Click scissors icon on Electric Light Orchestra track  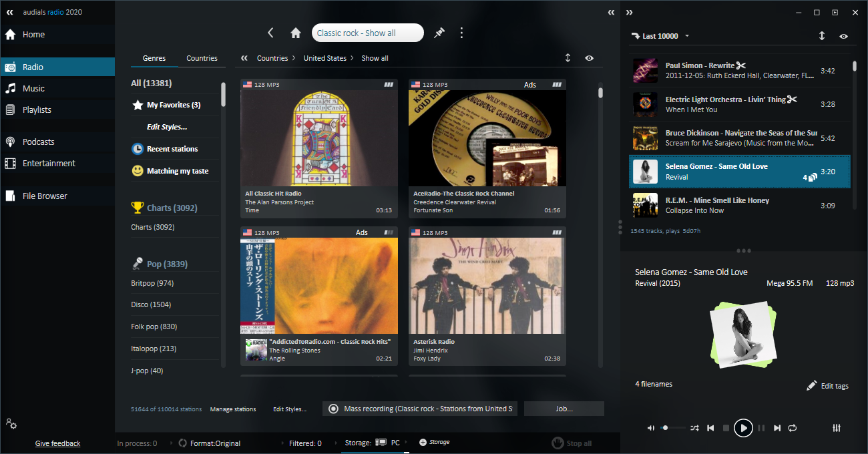[x=792, y=99]
